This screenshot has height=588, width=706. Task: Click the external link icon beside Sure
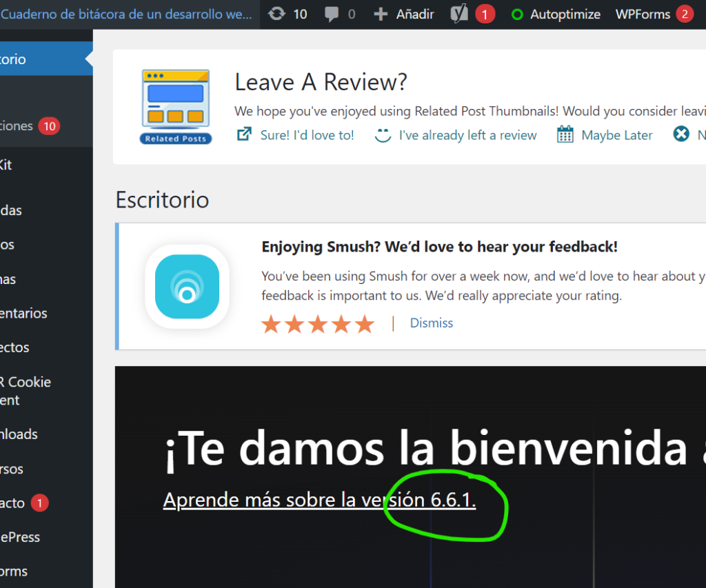244,134
